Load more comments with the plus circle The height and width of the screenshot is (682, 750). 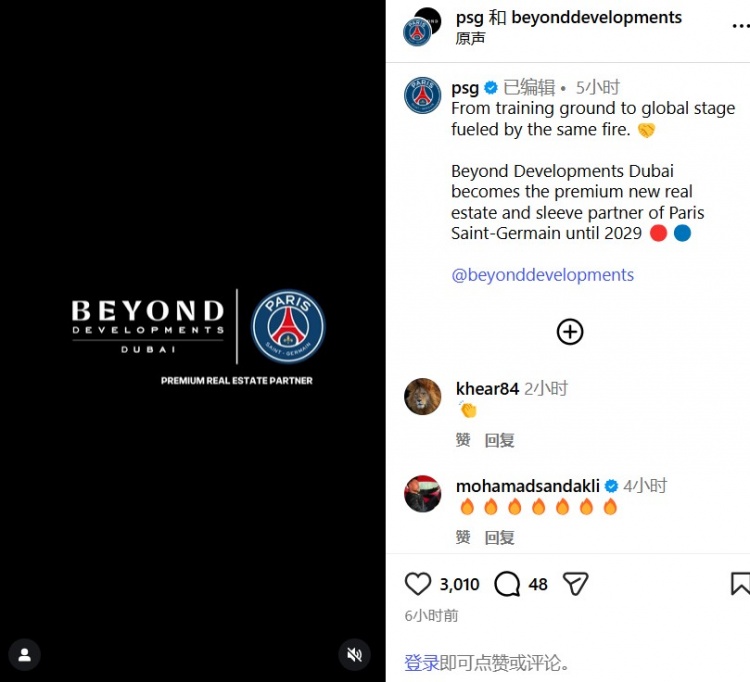pyautogui.click(x=570, y=332)
